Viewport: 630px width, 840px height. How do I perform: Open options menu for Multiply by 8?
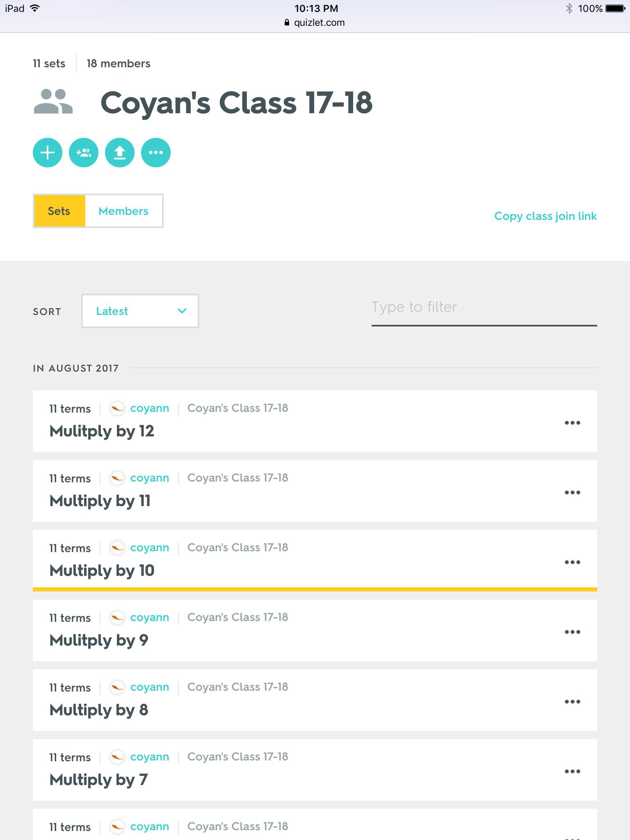pos(572,702)
